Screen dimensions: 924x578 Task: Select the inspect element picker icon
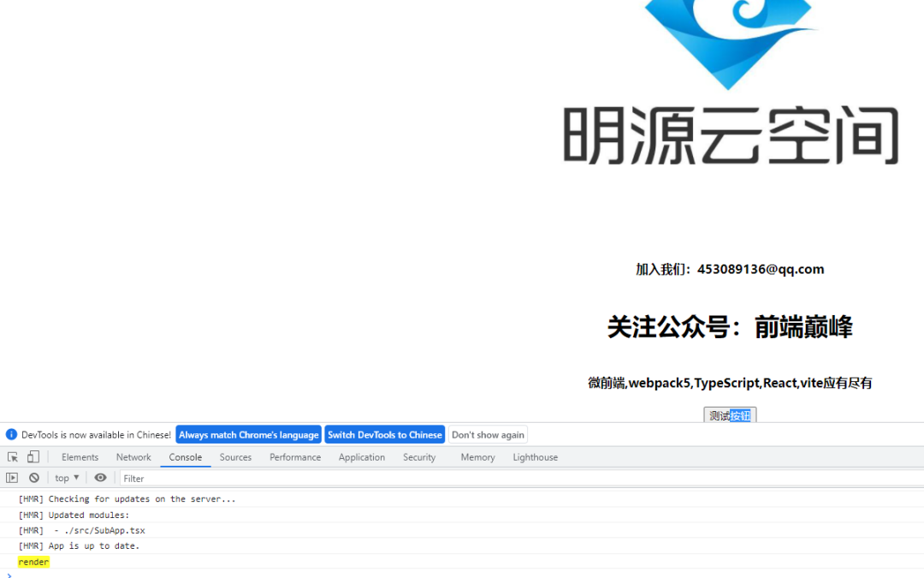[12, 457]
